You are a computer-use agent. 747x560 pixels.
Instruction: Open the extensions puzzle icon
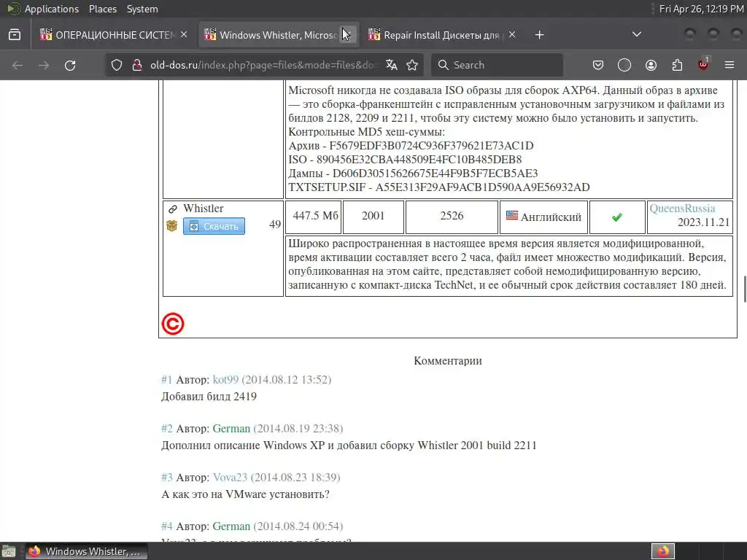pyautogui.click(x=677, y=65)
